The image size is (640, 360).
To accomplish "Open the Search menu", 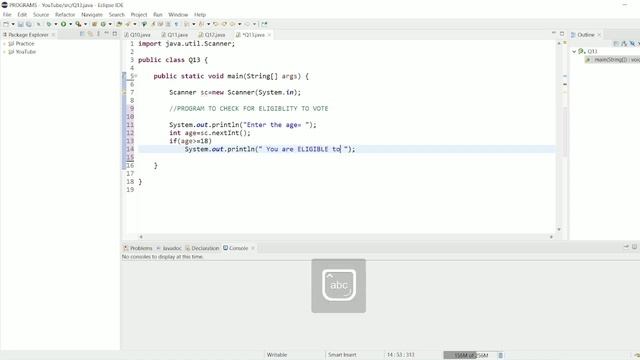I will coord(117,15).
